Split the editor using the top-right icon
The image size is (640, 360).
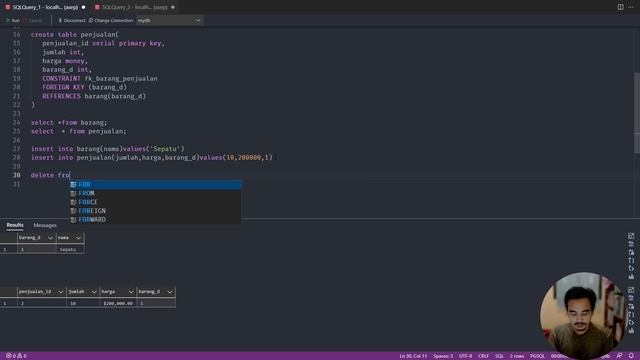pos(620,7)
